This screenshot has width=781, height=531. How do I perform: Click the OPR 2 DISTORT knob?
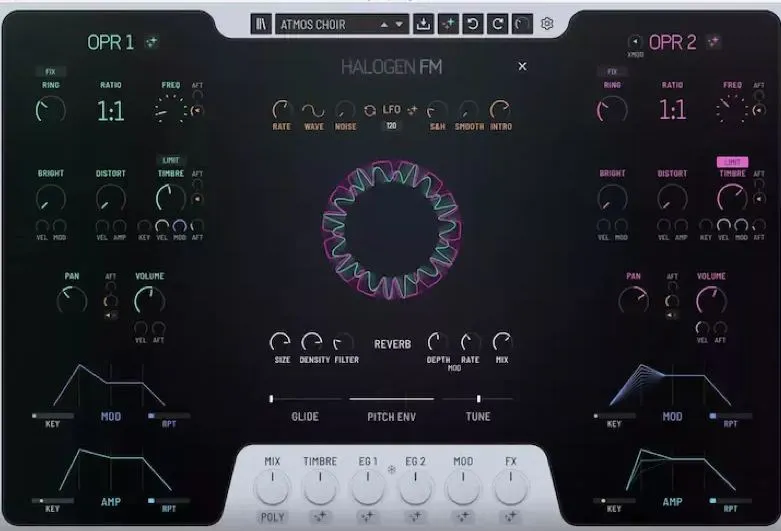coord(672,198)
